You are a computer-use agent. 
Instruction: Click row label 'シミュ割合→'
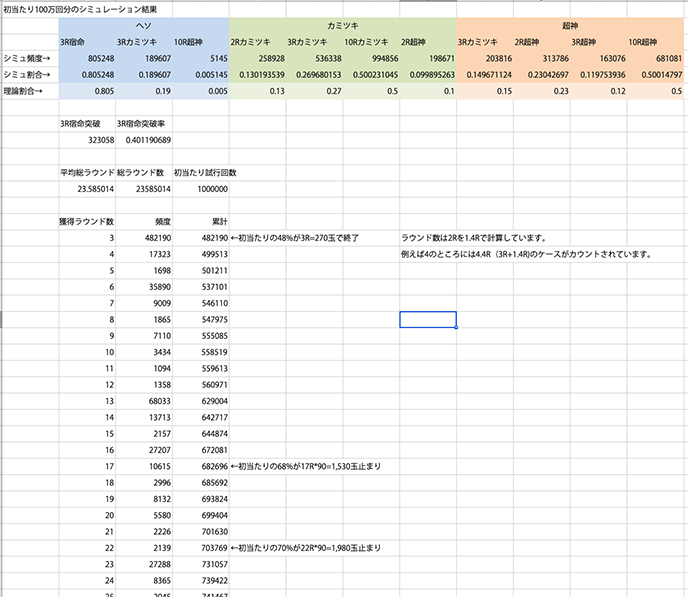click(x=27, y=75)
